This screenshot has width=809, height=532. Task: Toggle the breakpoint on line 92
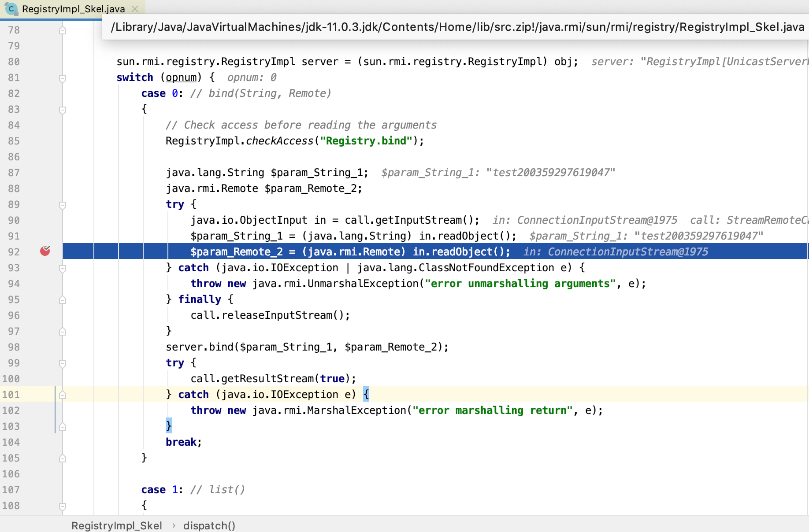point(45,251)
